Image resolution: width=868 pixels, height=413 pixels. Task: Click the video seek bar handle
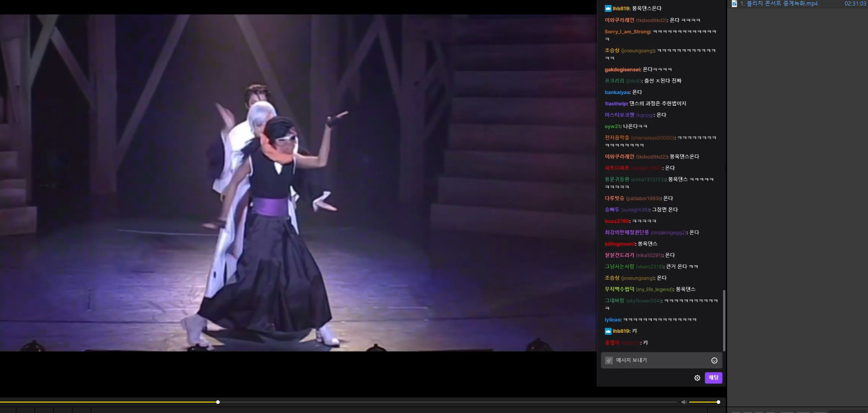(218, 402)
